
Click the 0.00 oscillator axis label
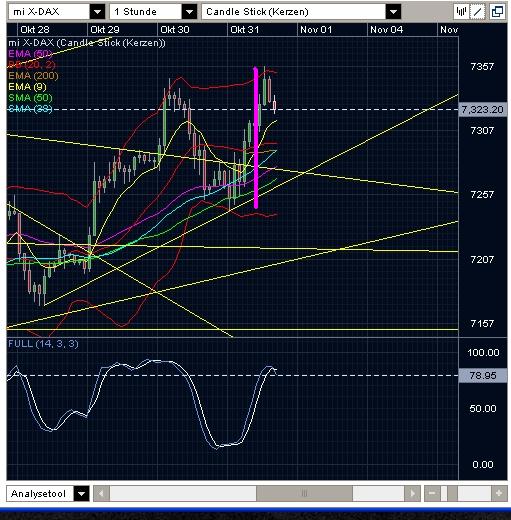[x=483, y=464]
